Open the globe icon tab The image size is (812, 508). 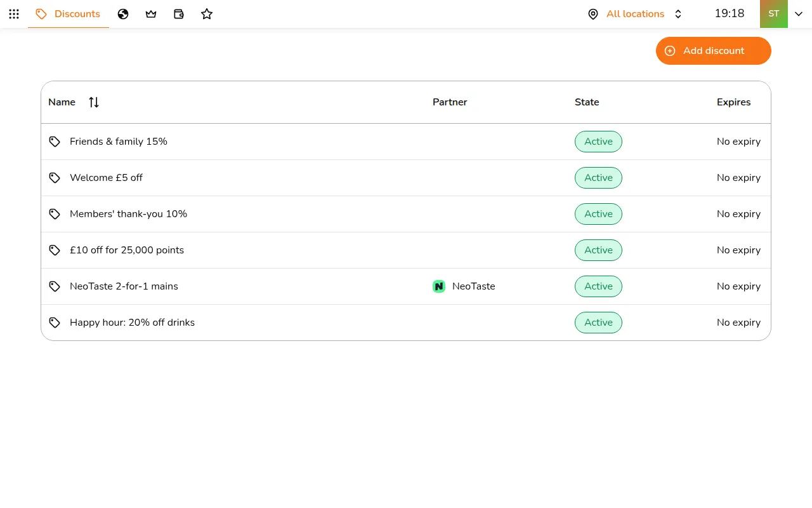click(123, 14)
